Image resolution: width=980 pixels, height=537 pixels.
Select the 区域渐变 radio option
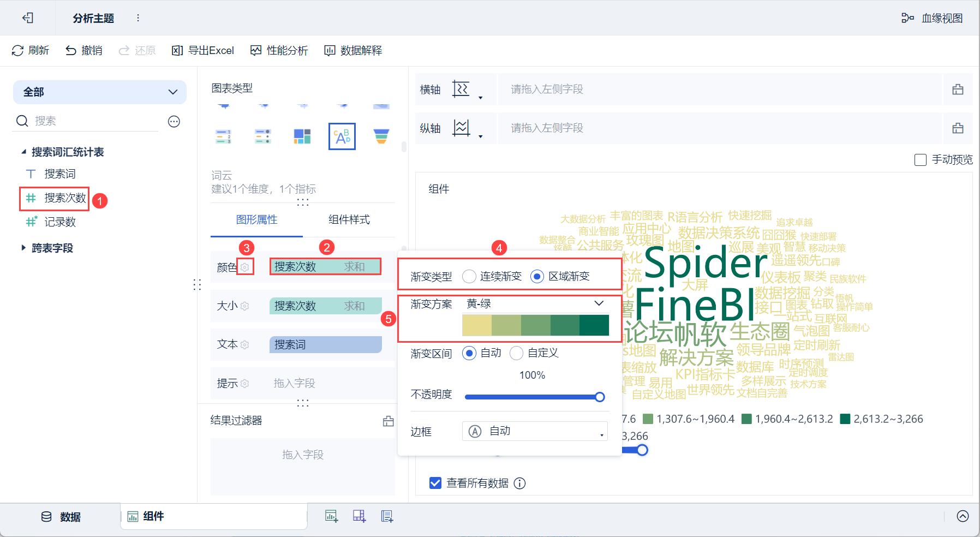click(537, 277)
